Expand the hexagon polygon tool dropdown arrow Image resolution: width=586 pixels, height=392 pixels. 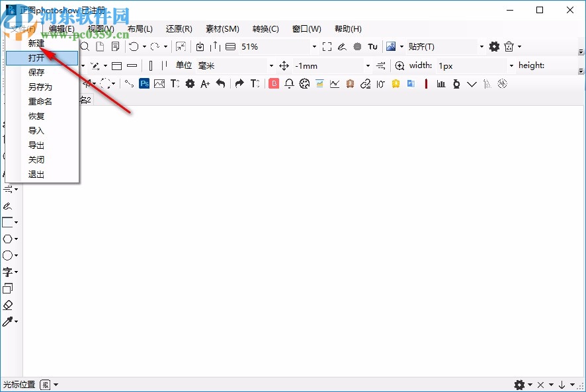coord(16,239)
